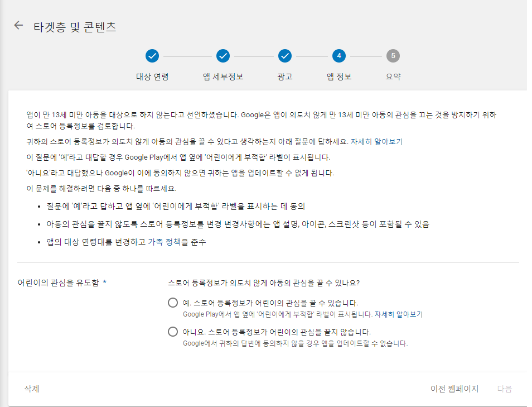Click the 대상 연령 step checkmark circle
The width and height of the screenshot is (532, 407).
[152, 56]
